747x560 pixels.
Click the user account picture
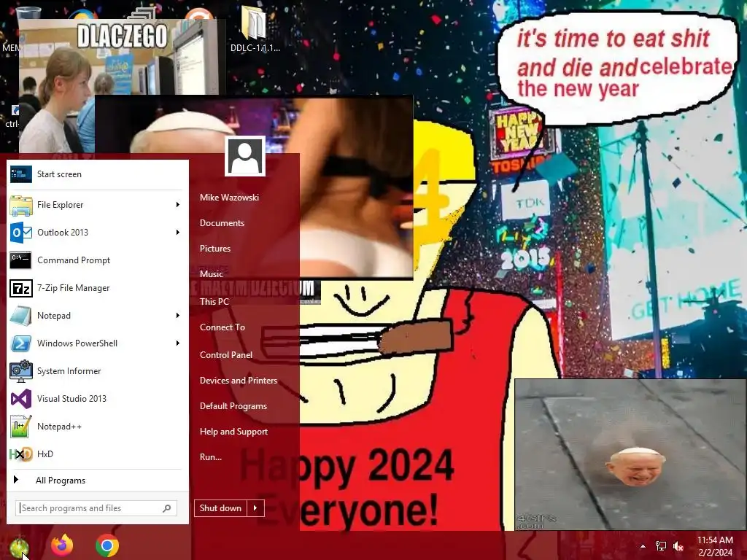(245, 156)
